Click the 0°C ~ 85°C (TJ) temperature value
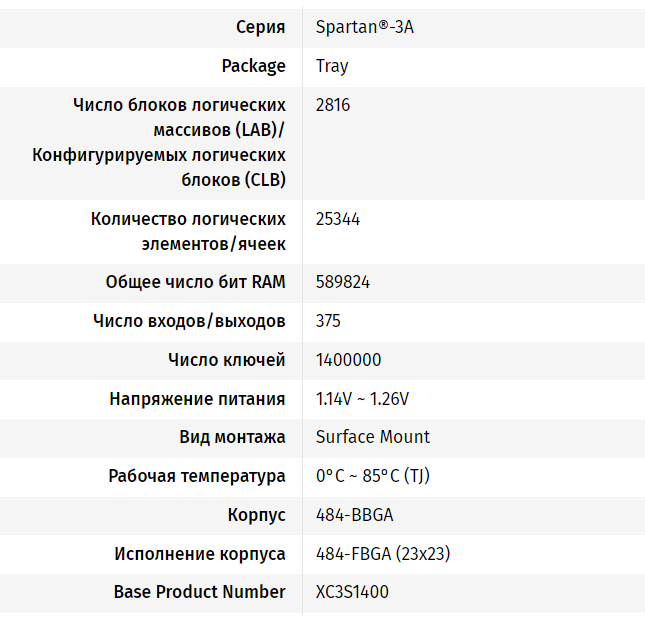The width and height of the screenshot is (645, 618). coord(373,476)
